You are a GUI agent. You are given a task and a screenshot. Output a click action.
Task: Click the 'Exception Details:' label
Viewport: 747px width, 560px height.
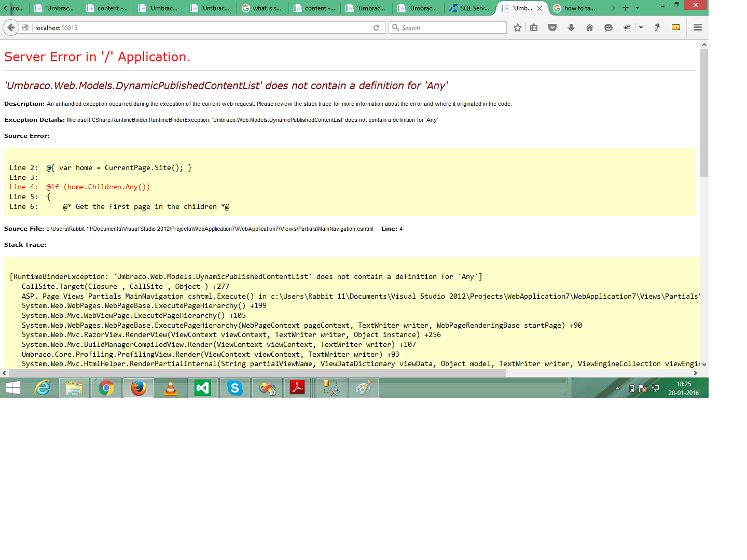click(x=34, y=120)
